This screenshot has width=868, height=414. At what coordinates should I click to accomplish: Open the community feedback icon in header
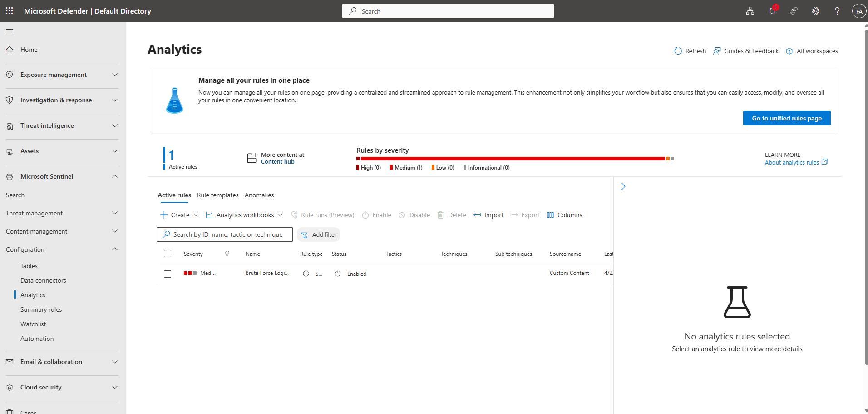[794, 11]
